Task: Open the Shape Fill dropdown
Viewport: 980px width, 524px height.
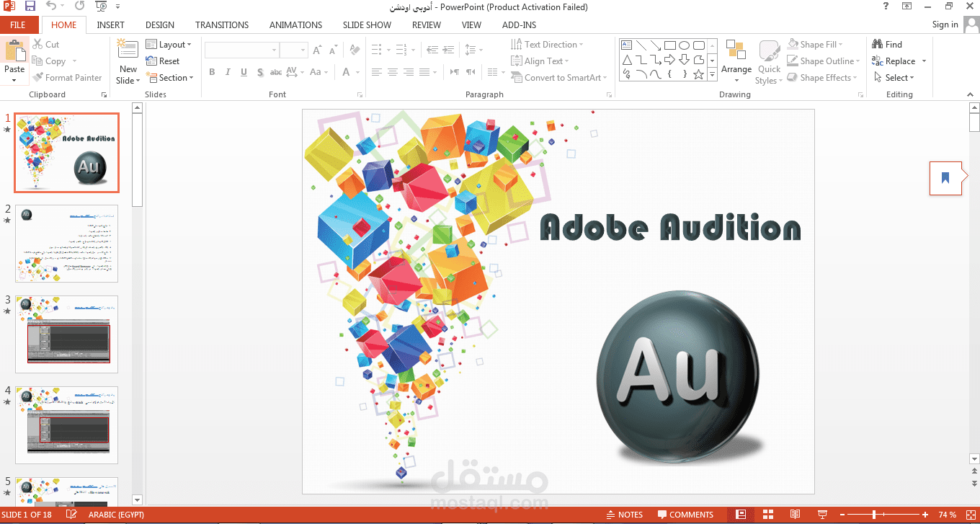Action: coord(815,45)
